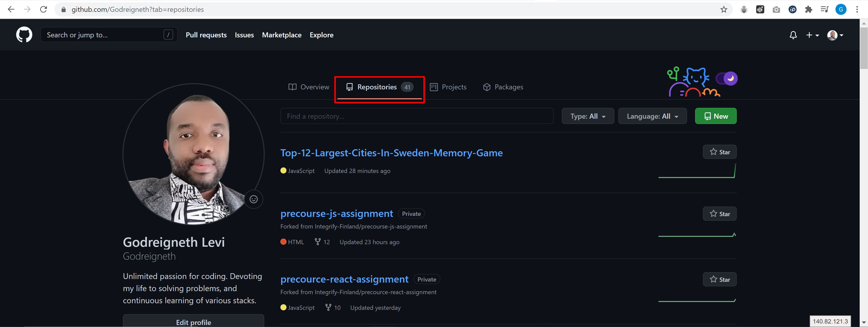
Task: Star the precourse-js-assignment repository
Action: click(719, 214)
